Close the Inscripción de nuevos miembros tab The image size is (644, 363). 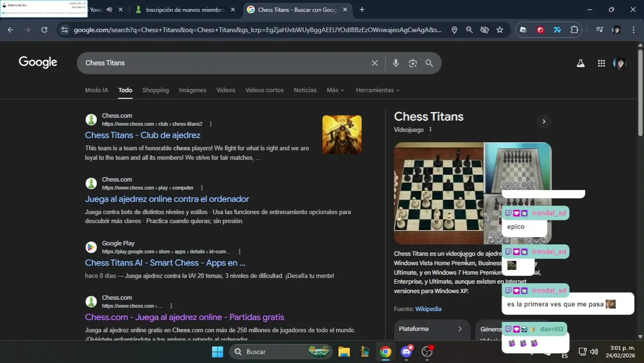(233, 10)
